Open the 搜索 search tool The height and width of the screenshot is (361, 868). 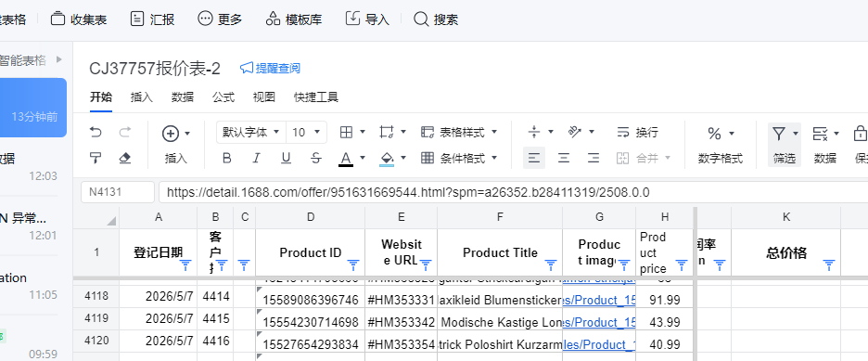436,19
